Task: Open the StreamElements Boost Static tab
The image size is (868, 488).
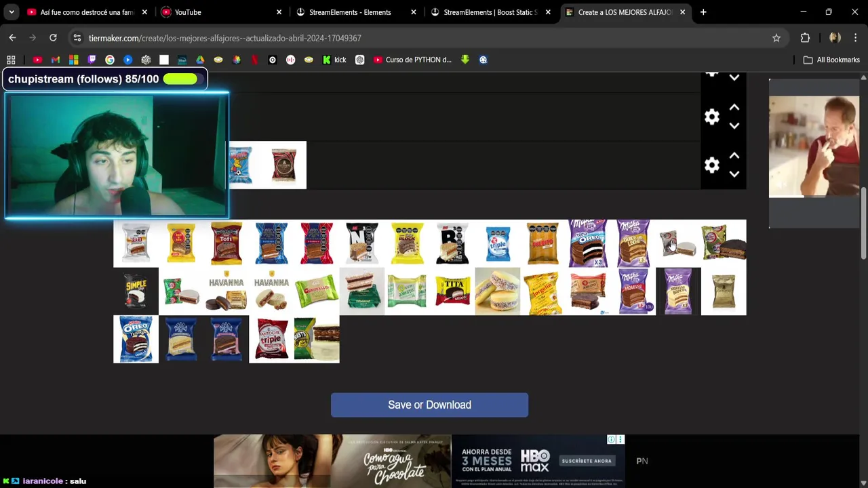Action: pyautogui.click(x=490, y=12)
